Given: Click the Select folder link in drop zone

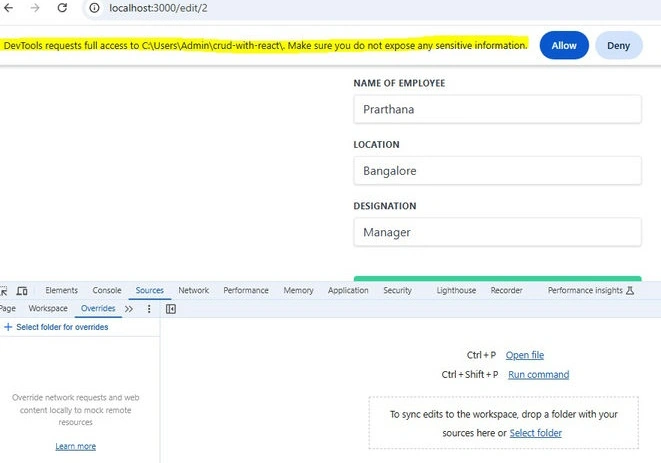Looking at the screenshot, I should coord(535,433).
